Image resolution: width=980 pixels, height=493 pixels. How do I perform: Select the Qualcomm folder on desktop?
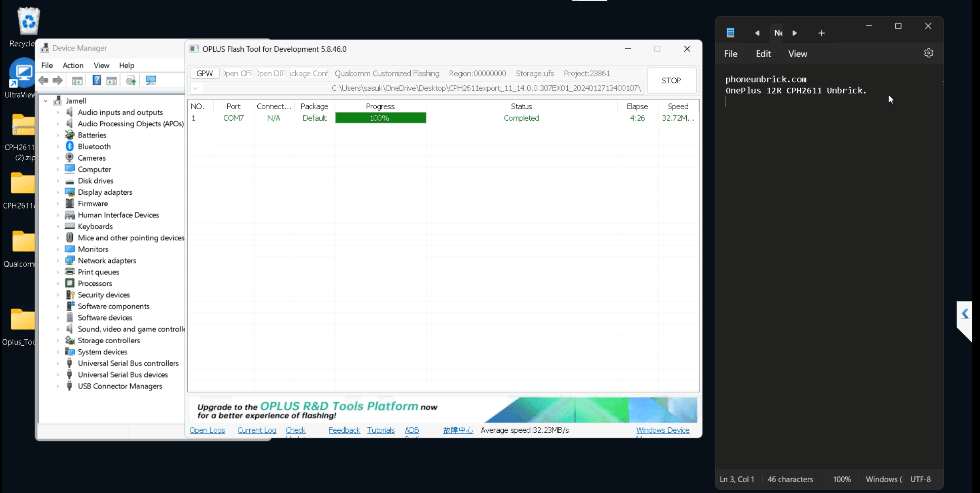[23, 241]
